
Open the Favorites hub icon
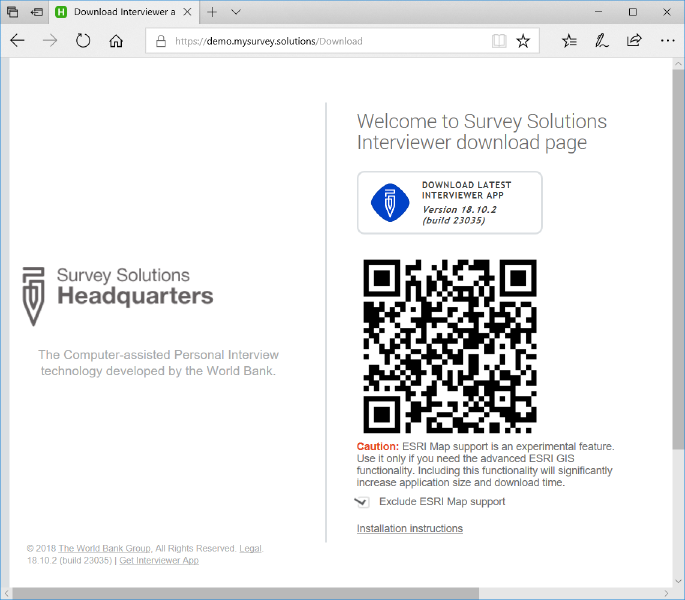click(x=569, y=41)
